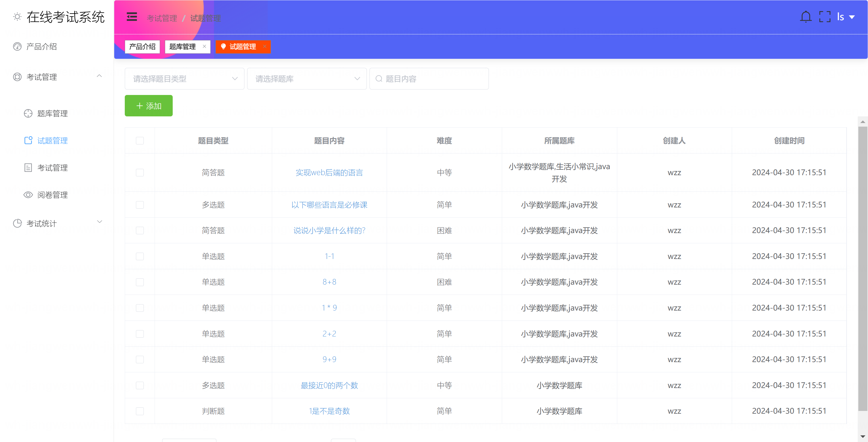Close the 题库管理 tab
The width and height of the screenshot is (868, 442).
tap(204, 46)
